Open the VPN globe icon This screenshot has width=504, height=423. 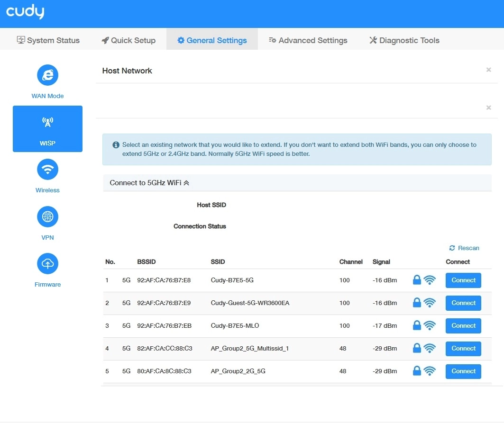coord(47,216)
